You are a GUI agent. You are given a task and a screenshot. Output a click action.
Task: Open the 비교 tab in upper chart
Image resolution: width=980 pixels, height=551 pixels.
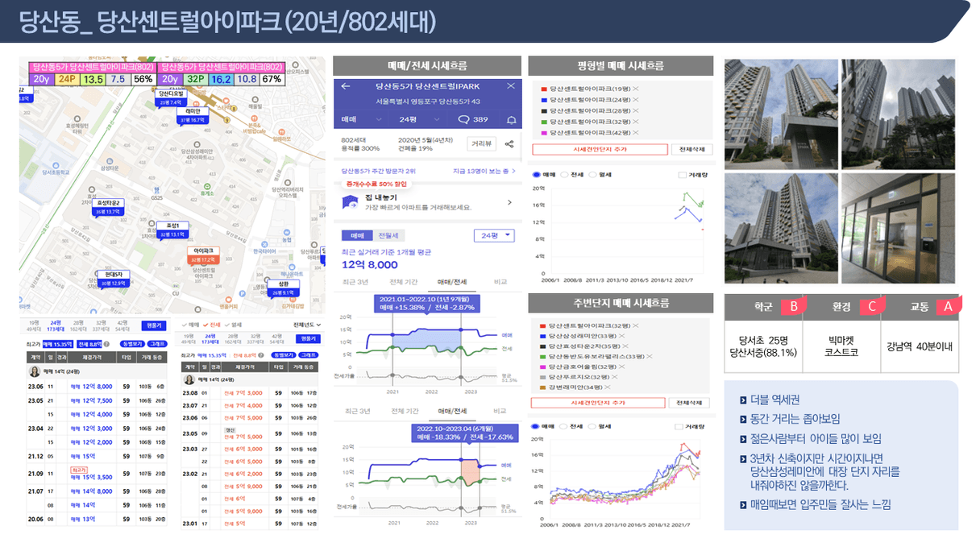pyautogui.click(x=500, y=282)
